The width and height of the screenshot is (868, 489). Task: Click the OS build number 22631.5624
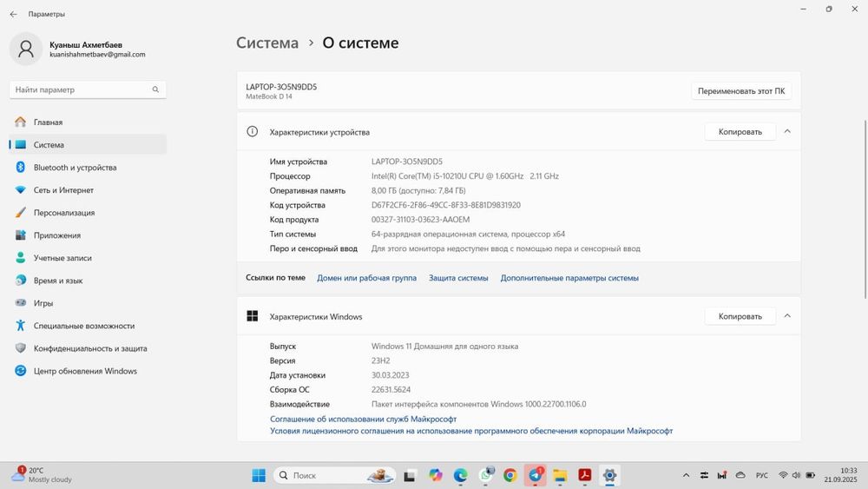pyautogui.click(x=391, y=390)
